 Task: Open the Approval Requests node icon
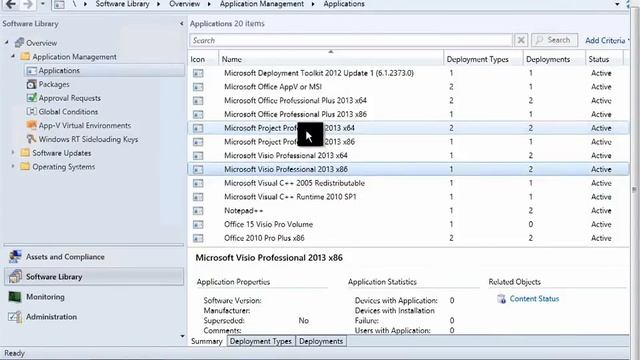coord(31,98)
